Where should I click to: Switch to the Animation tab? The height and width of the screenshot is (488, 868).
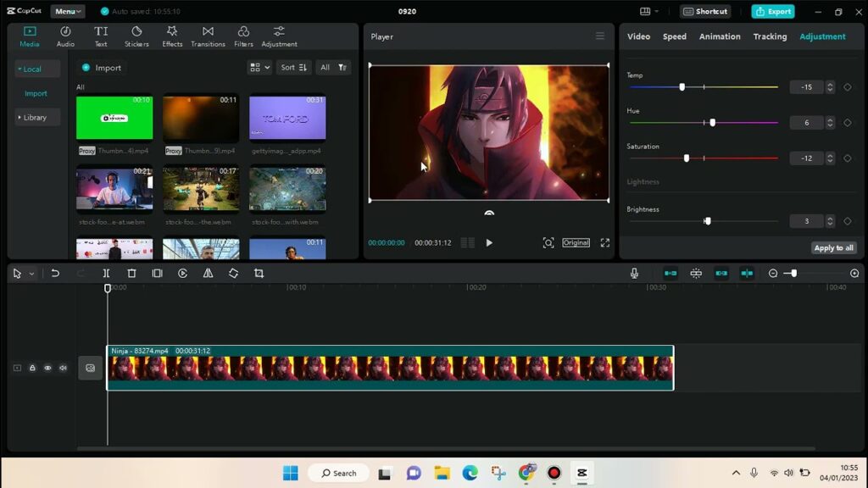(x=720, y=36)
